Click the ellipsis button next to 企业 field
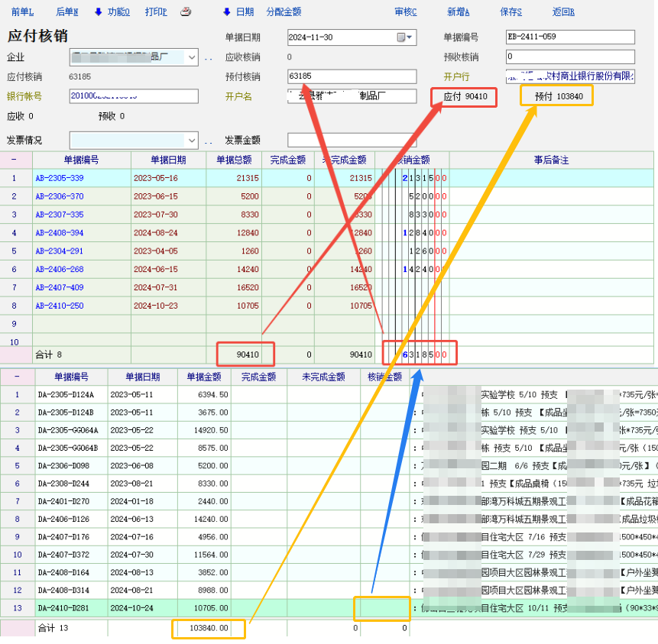 pyautogui.click(x=209, y=57)
